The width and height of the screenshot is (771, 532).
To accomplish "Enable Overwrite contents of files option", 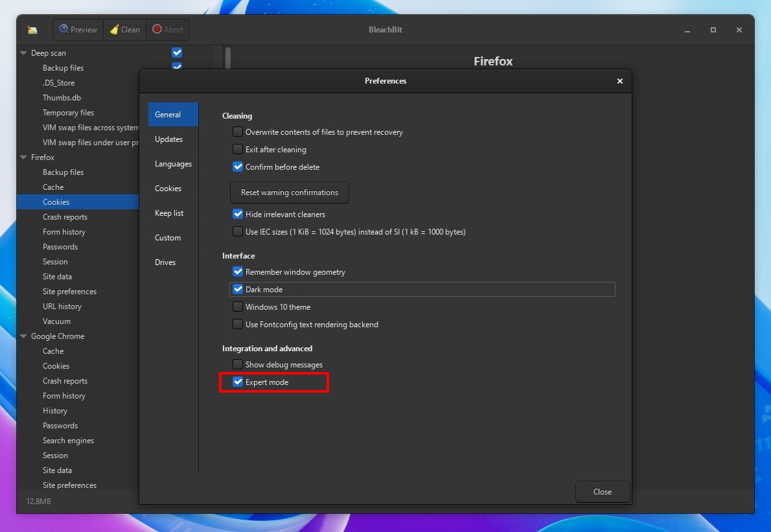I will point(238,132).
